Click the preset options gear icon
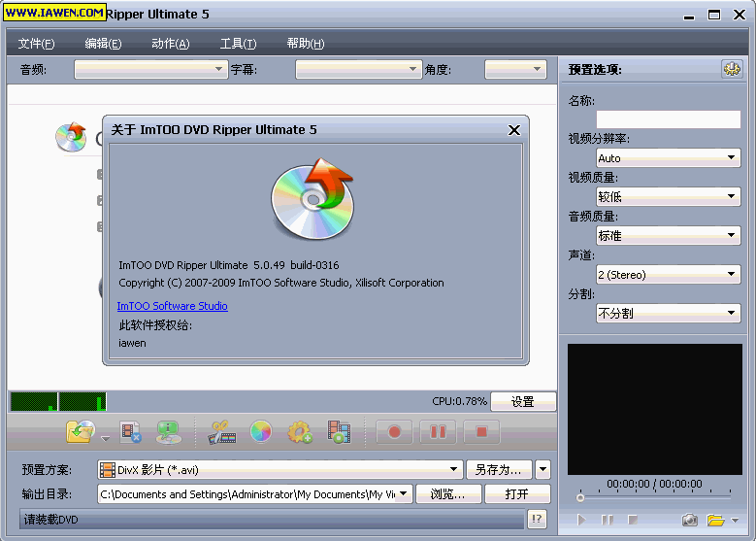The image size is (756, 541). [x=730, y=69]
